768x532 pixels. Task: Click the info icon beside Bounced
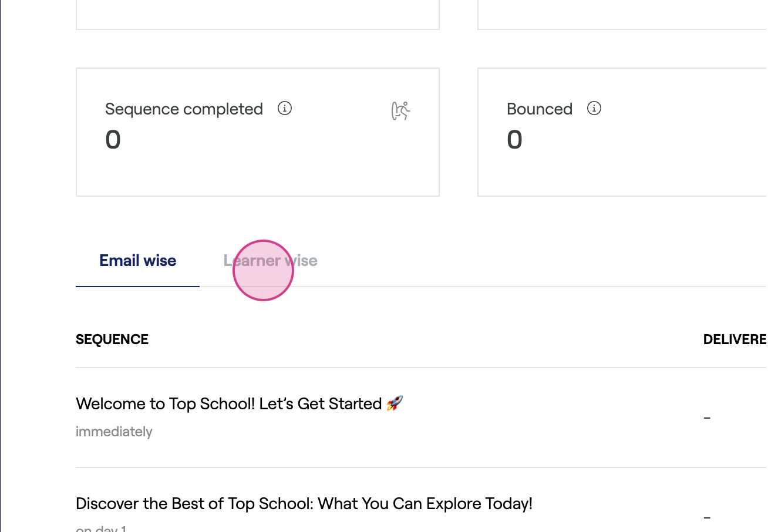click(594, 109)
